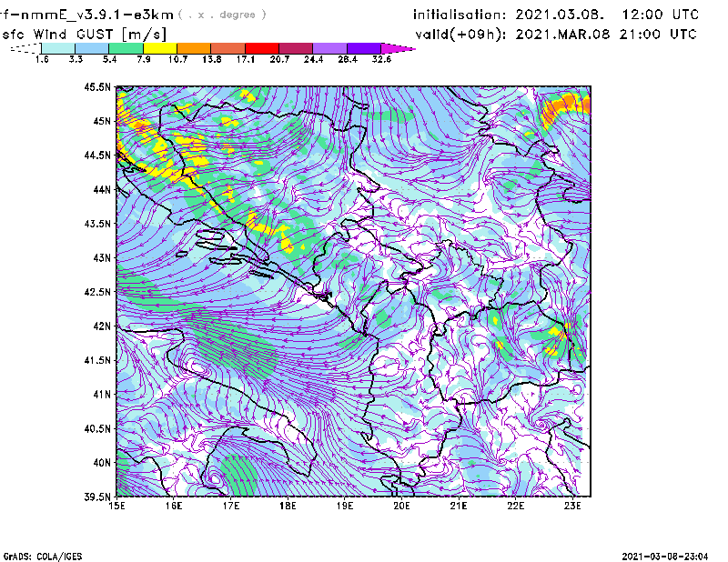
Task: Click latitude label 39.5N
Action: (x=97, y=497)
